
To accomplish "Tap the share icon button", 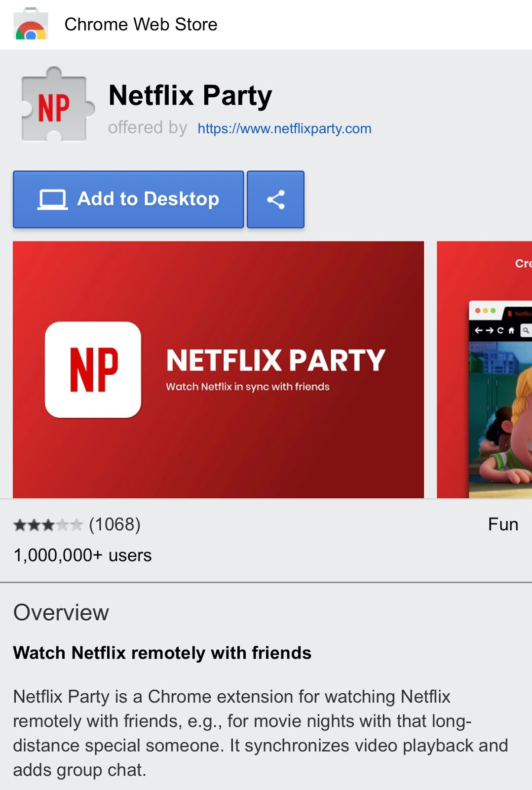I will [x=275, y=199].
